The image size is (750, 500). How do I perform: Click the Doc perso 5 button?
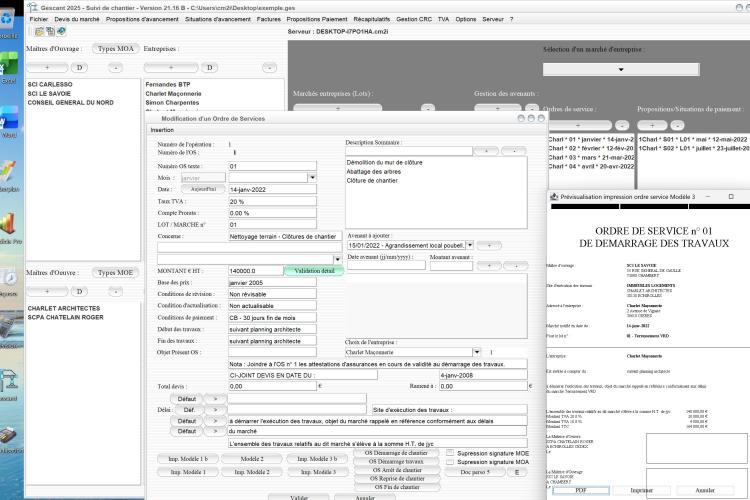tap(474, 472)
